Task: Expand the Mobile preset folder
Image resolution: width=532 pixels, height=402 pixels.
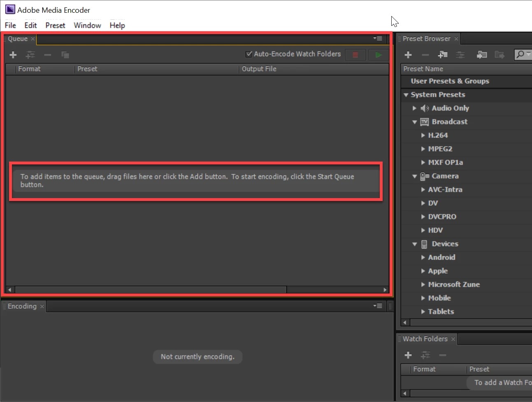Action: point(423,298)
